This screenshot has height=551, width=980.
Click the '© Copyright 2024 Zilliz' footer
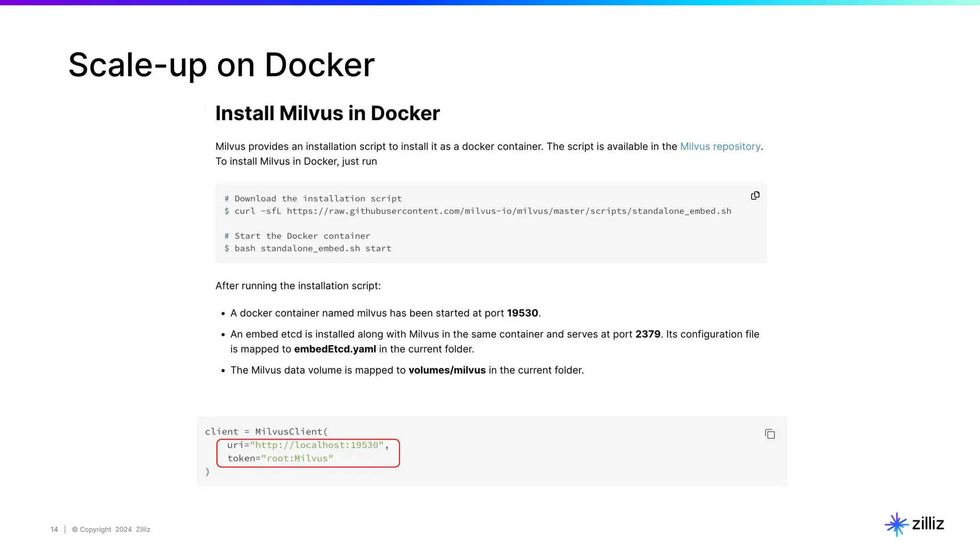[x=111, y=529]
